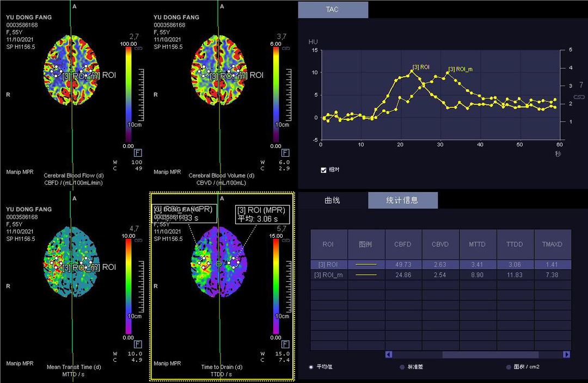Enable or disable the 相对 checkbox
588x383 pixels.
tap(323, 170)
